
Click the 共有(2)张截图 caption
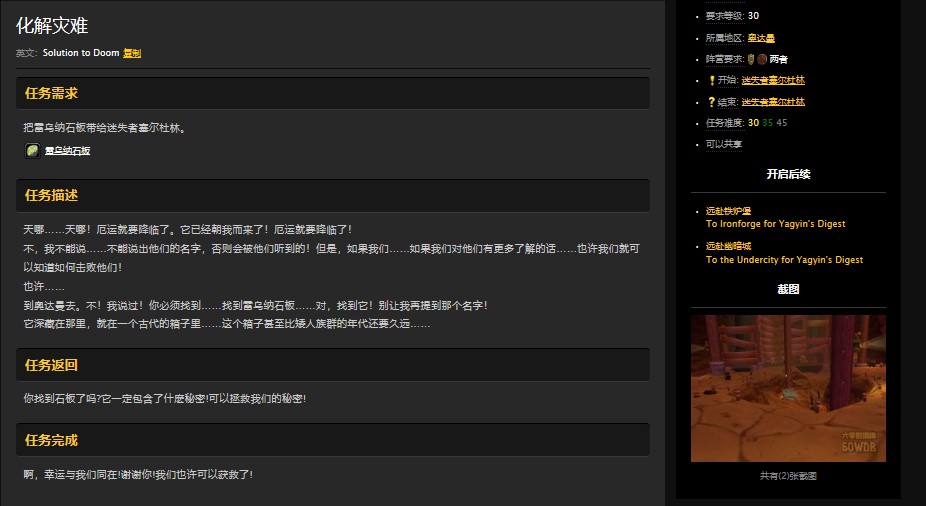tap(788, 476)
